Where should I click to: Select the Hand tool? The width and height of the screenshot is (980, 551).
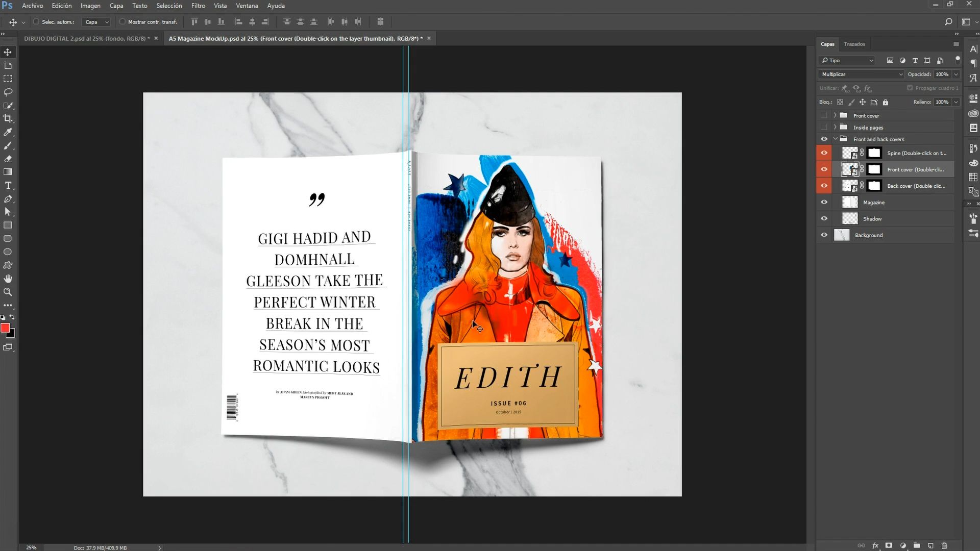click(x=8, y=279)
